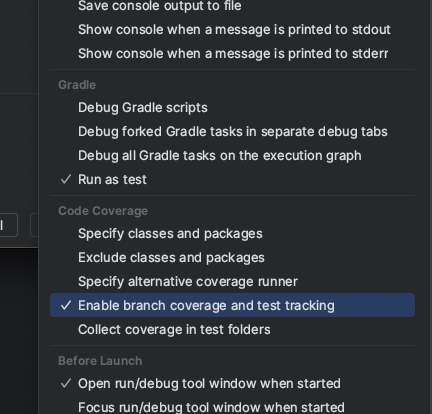Click the Gradle section header
Viewport: 432px width, 414px height.
(77, 85)
